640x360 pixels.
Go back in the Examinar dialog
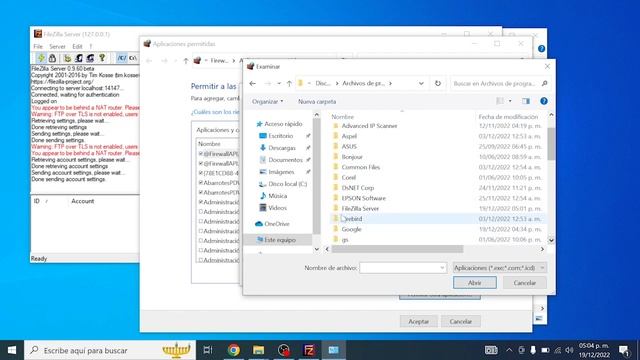tap(253, 83)
